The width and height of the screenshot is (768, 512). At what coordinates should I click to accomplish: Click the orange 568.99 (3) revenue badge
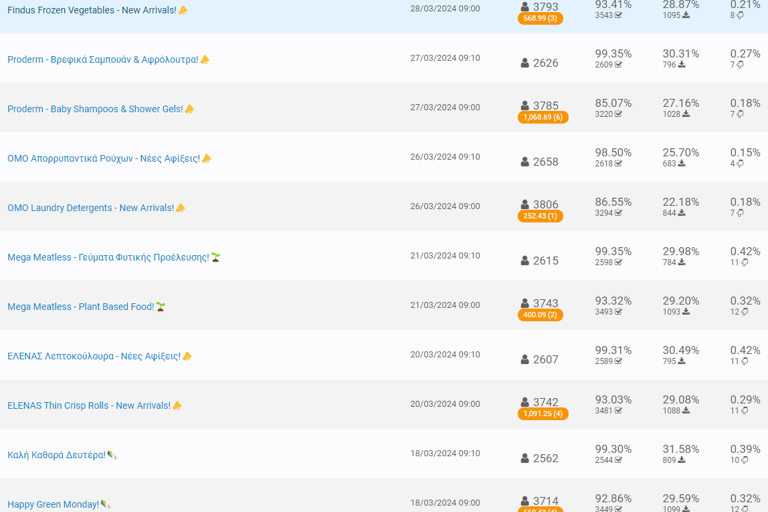tap(540, 18)
